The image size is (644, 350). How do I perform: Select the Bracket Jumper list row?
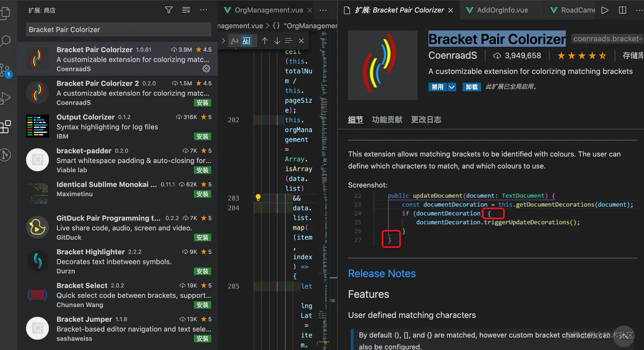point(118,329)
